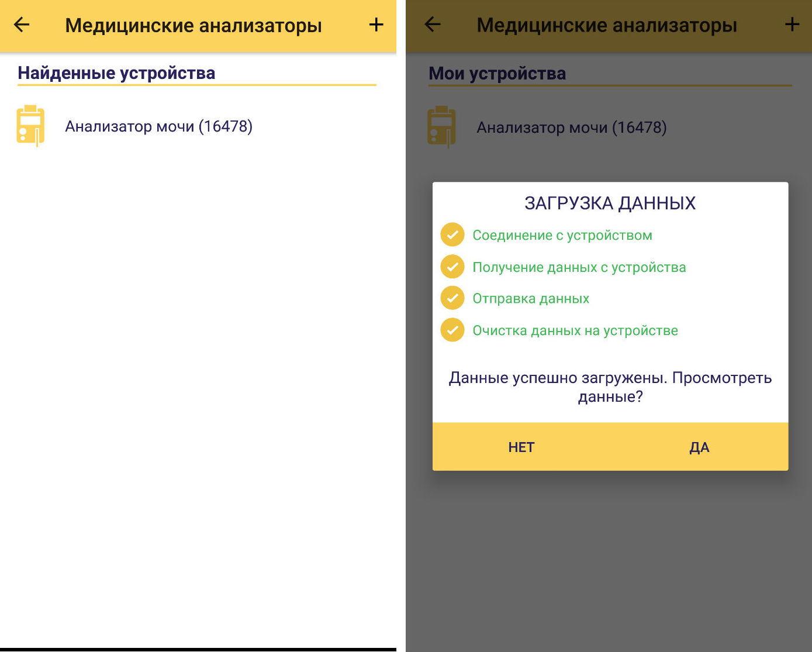This screenshot has width=812, height=652.
Task: Tap the checkmark next to Отправка данных
Action: 452,298
